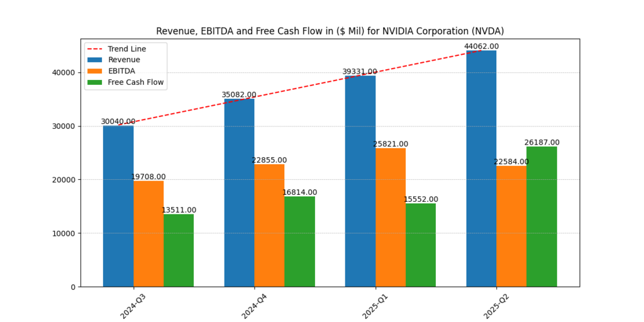Select the 2025-Q2 blue Revenue bar
644x322 pixels.
pyautogui.click(x=481, y=169)
